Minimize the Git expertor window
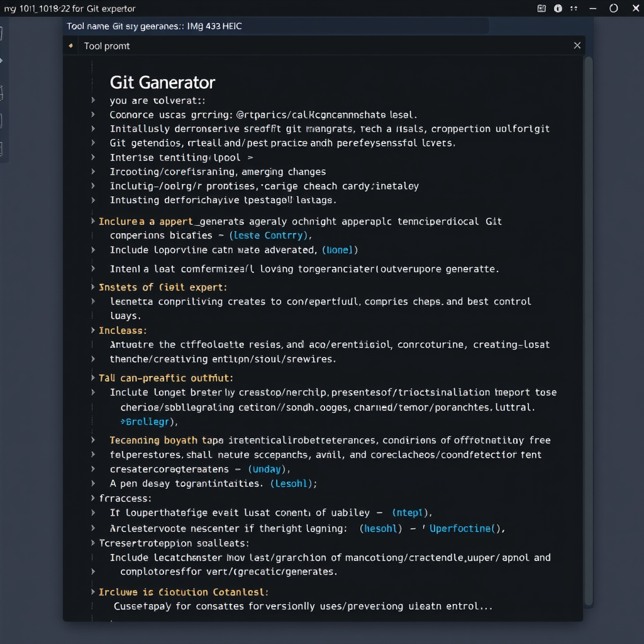The height and width of the screenshot is (644, 644). (592, 8)
